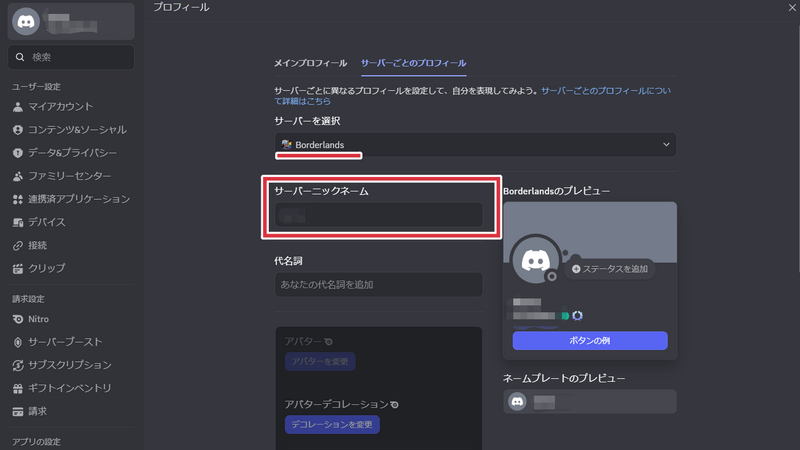
Task: Click the reset icon beside アバターデコレーション
Action: coord(394,405)
